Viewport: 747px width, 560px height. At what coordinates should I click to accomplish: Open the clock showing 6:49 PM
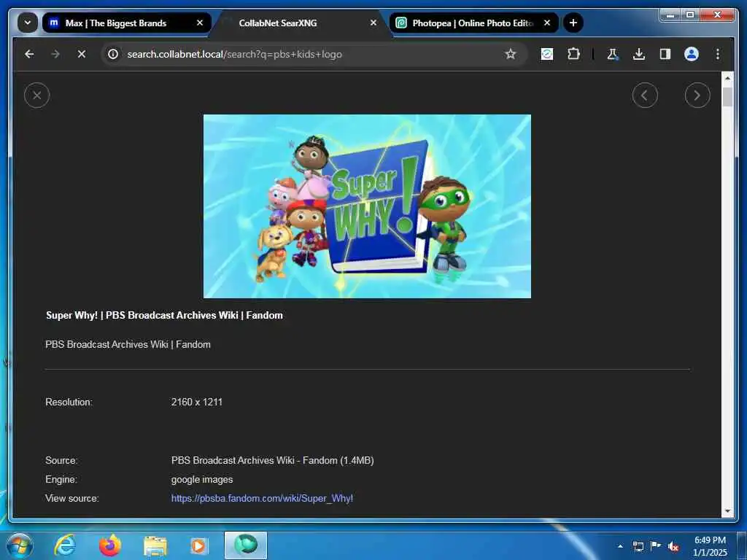(710, 546)
